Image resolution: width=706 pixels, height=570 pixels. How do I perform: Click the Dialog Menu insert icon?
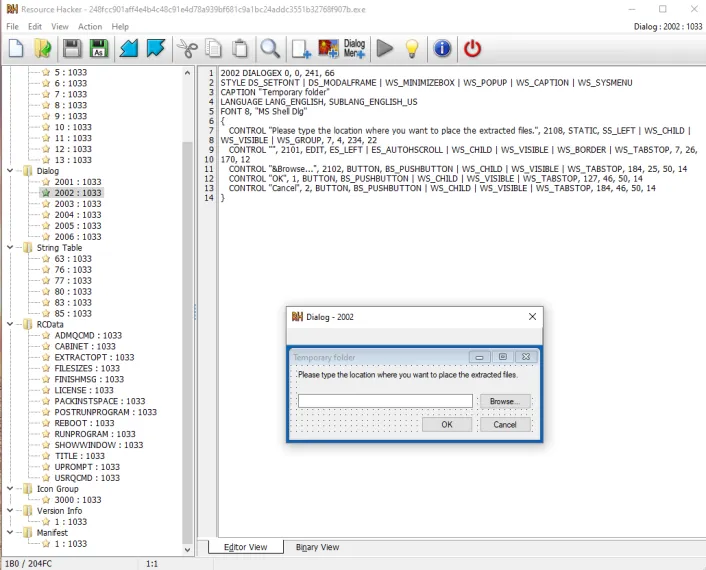354,48
